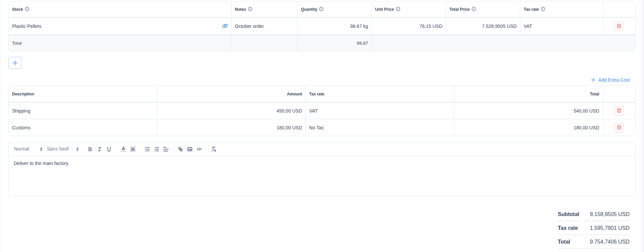Insert a hyperlink in the editor

[x=180, y=149]
